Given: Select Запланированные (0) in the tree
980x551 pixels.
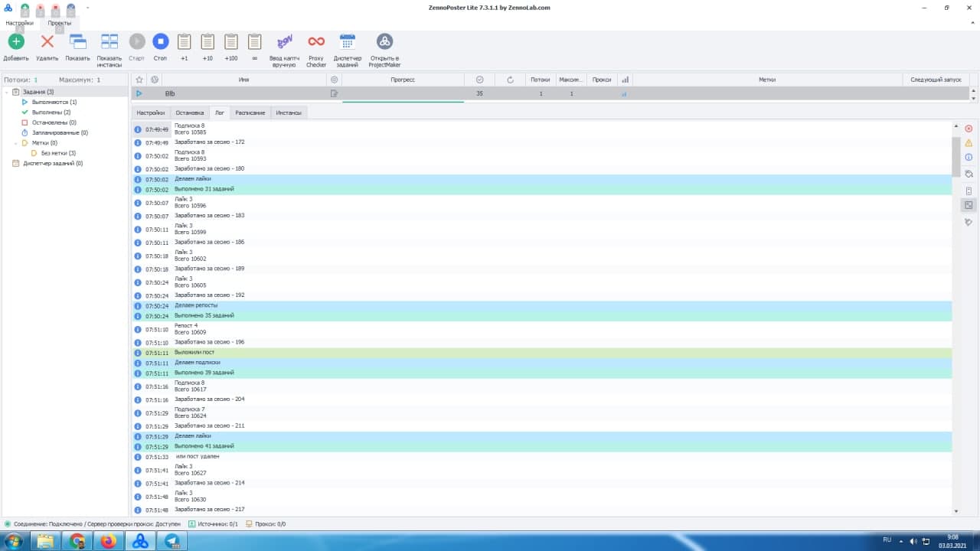Looking at the screenshot, I should point(60,132).
